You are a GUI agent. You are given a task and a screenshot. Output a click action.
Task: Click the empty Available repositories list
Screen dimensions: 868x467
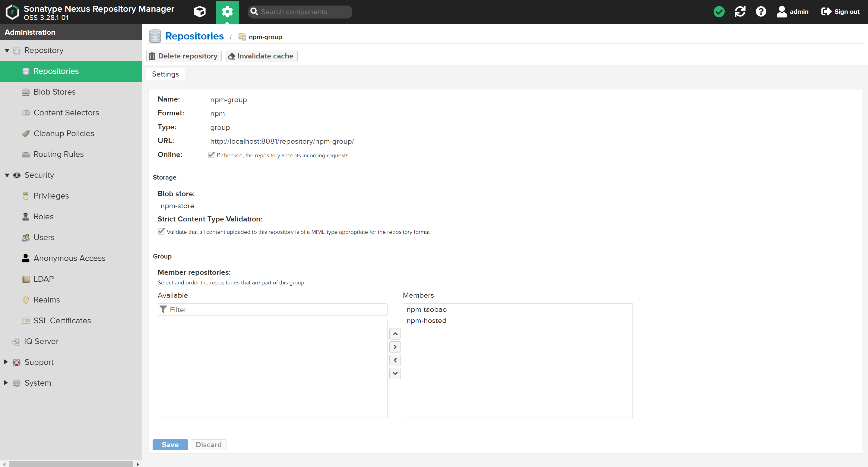272,369
